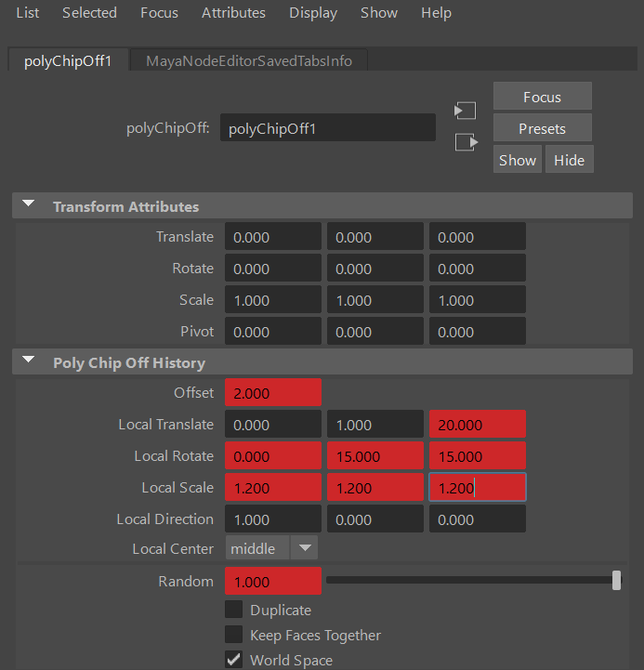The width and height of the screenshot is (644, 670).
Task: Click the Hide button
Action: click(570, 160)
